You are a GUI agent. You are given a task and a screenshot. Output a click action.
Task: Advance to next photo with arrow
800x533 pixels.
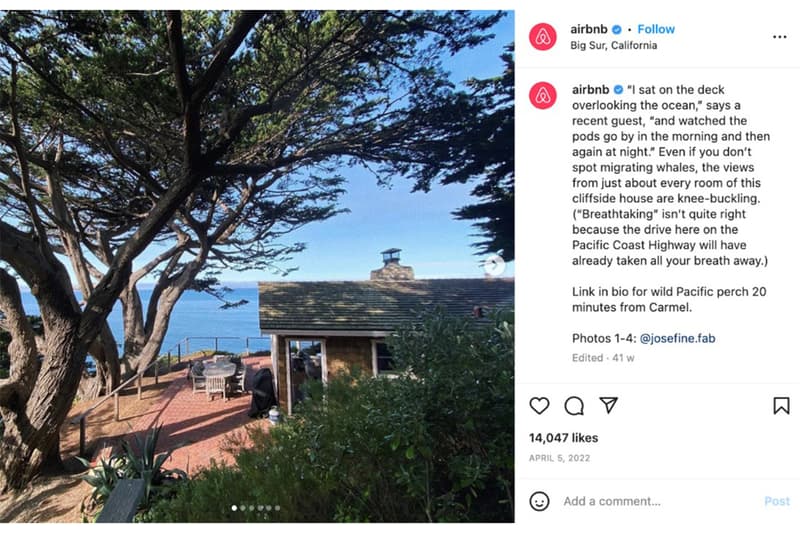[494, 265]
